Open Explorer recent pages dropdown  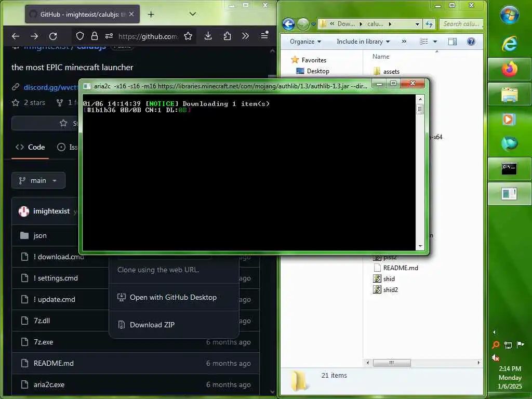click(x=313, y=24)
